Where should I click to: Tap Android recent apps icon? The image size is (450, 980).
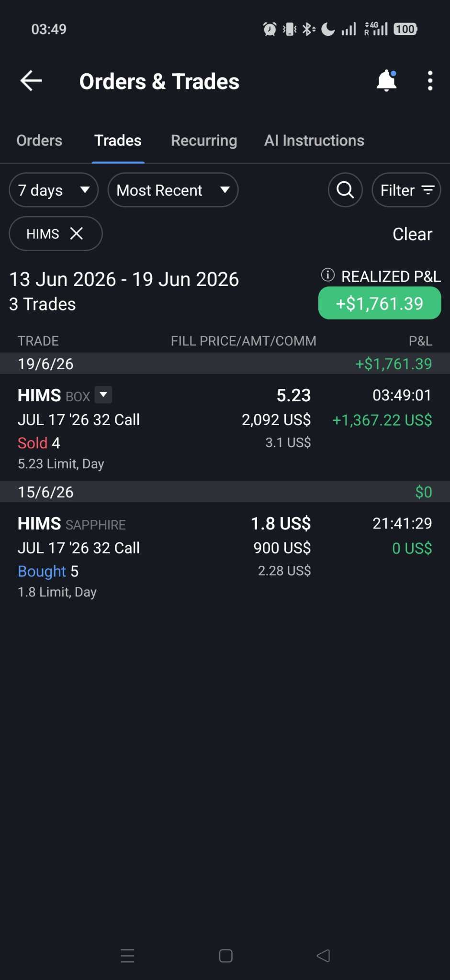[x=127, y=956]
